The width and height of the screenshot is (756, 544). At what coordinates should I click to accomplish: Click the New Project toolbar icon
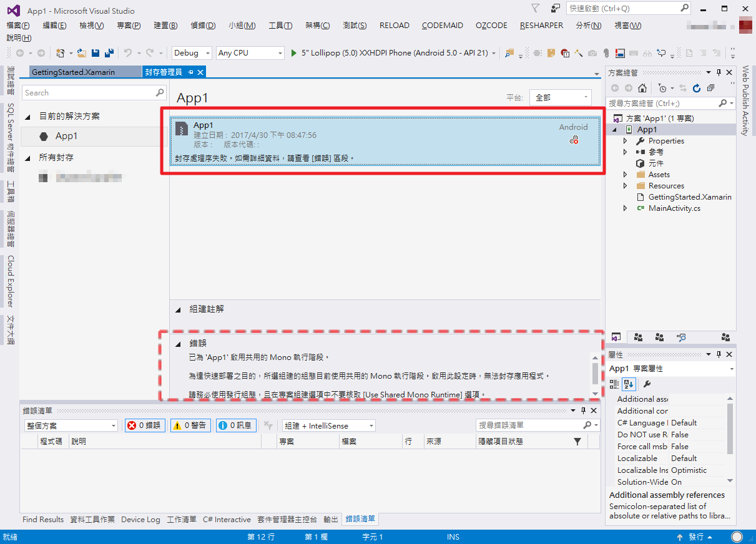click(x=61, y=53)
